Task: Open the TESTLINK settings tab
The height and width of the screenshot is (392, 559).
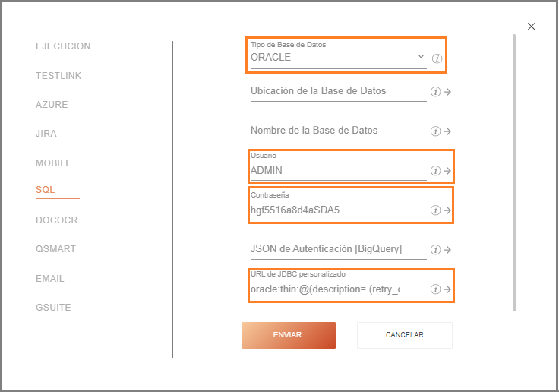Action: (x=58, y=76)
